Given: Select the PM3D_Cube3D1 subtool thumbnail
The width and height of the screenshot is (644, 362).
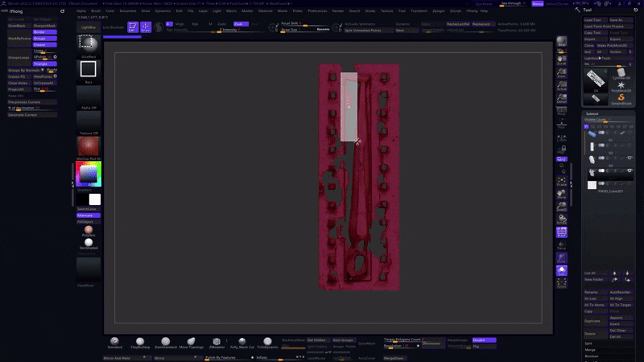Looking at the screenshot, I should pos(592,185).
